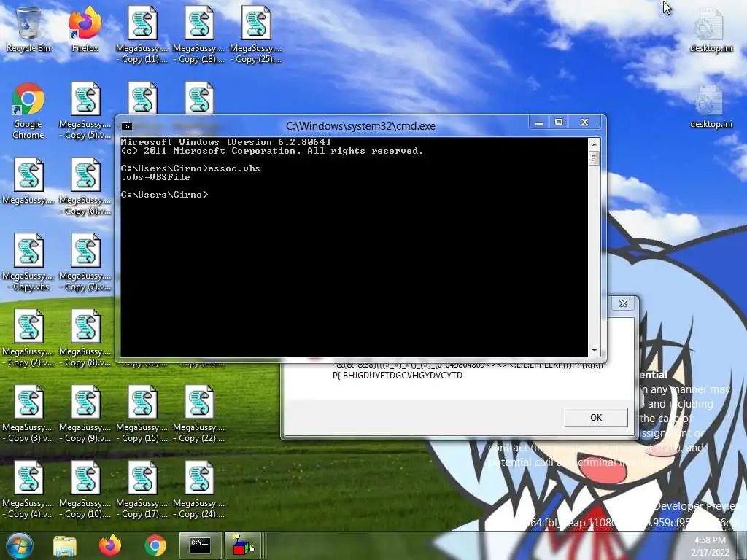
Task: Select the MegaSussy Copy (25) script file
Action: click(x=256, y=34)
